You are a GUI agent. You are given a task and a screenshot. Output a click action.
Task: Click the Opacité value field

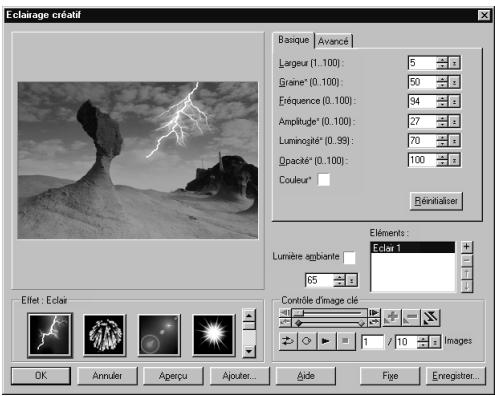tap(422, 160)
